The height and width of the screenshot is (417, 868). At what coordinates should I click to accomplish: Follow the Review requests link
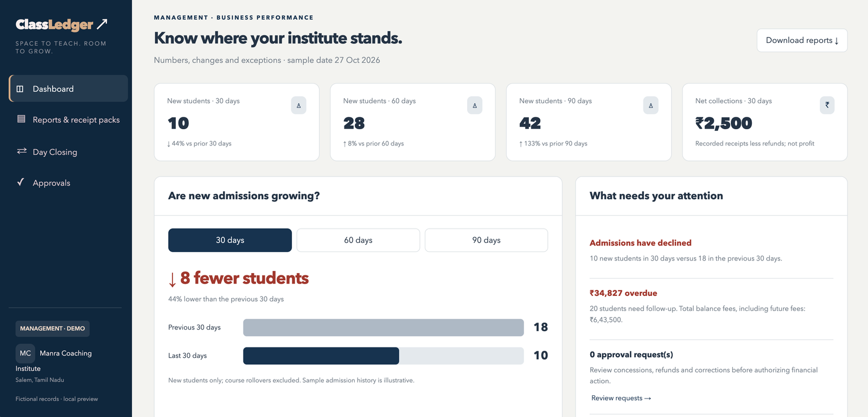point(621,398)
